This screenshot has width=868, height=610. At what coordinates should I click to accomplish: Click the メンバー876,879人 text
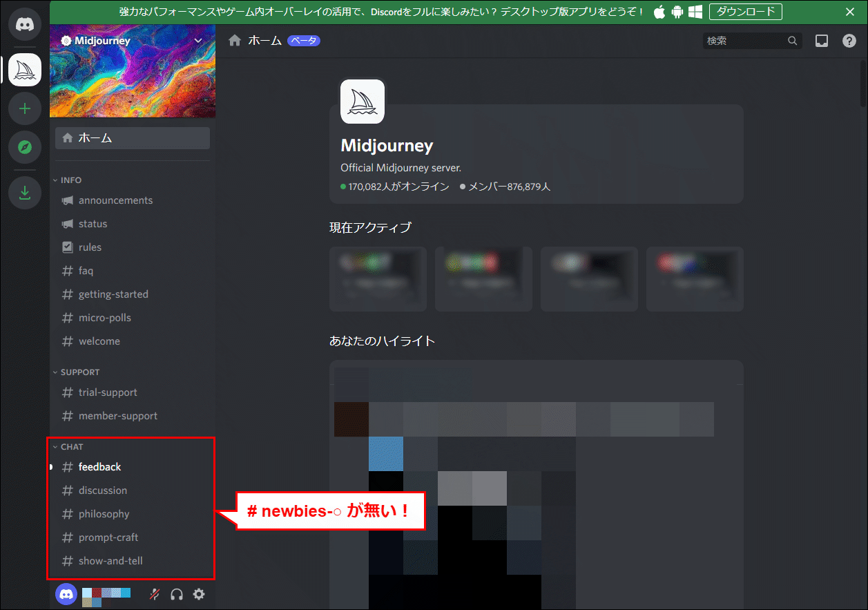(x=510, y=187)
